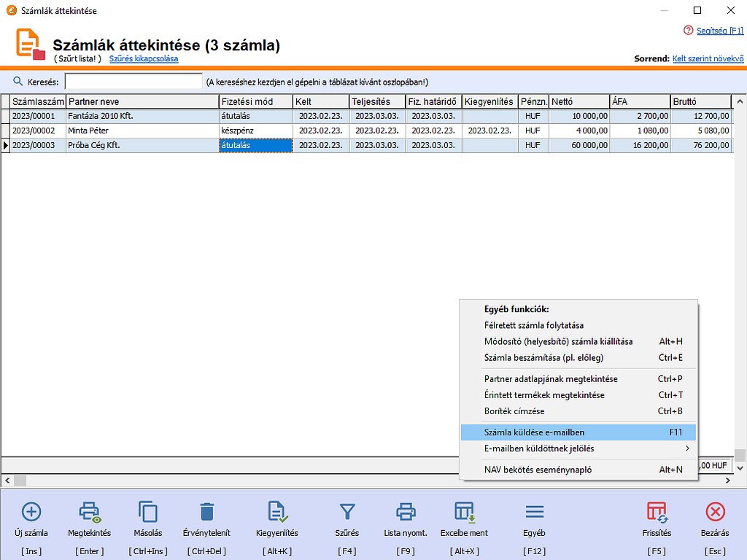Click the Új számla plus icon
The height and width of the screenshot is (560, 747).
click(32, 511)
